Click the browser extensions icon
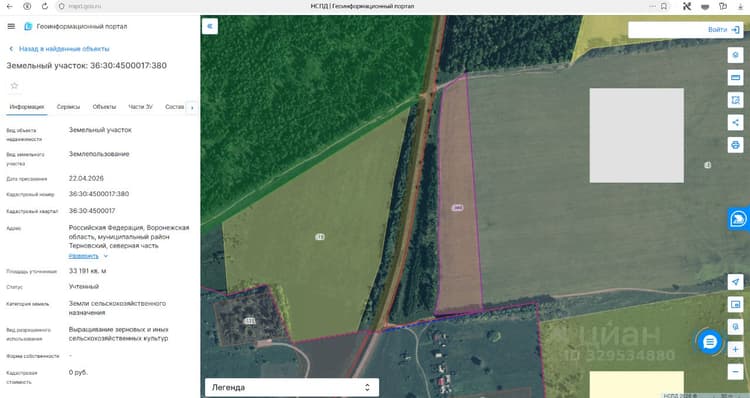750x398 pixels. [723, 6]
